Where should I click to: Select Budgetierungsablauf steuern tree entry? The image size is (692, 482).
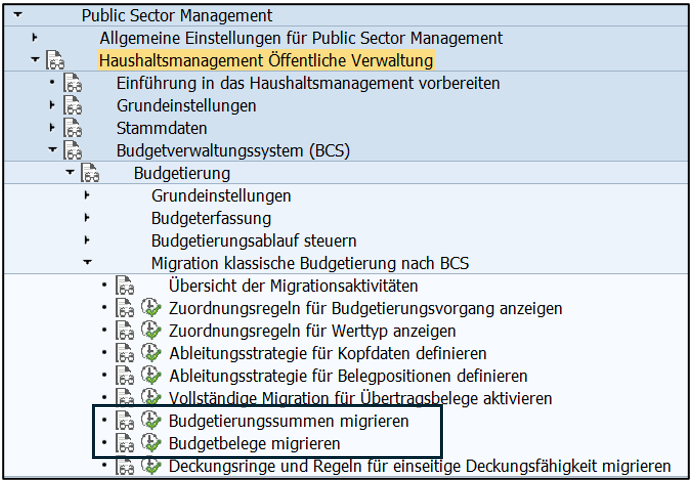pyautogui.click(x=254, y=240)
